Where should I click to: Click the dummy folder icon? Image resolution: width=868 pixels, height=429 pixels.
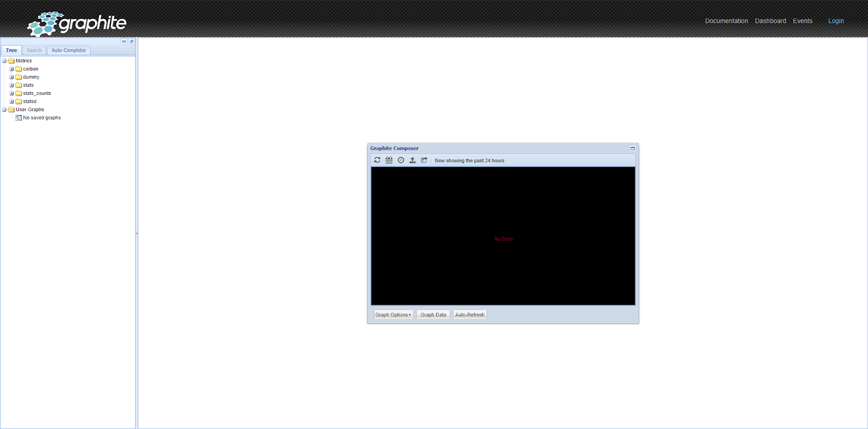[18, 77]
